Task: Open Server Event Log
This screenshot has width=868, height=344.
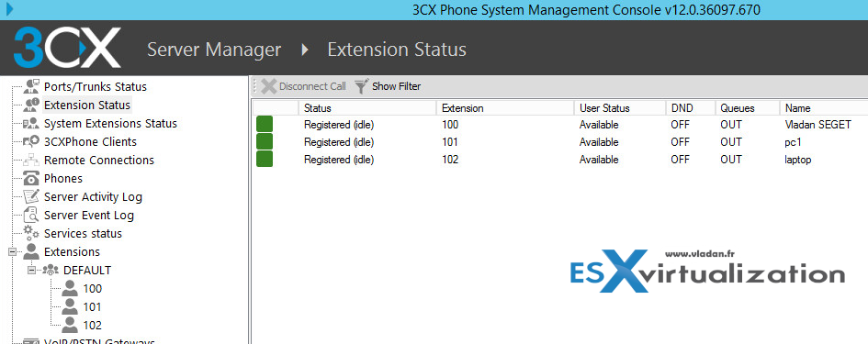Action: point(89,215)
